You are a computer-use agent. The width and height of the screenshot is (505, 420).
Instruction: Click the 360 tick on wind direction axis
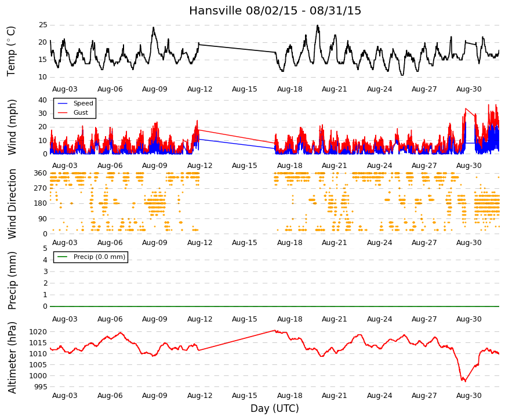coord(40,173)
